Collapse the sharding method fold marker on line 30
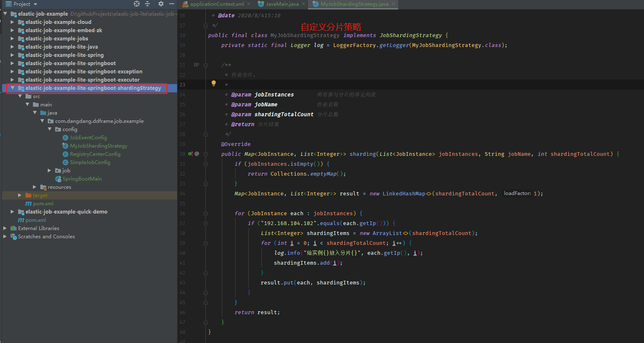This screenshot has height=343, width=644. 205,154
